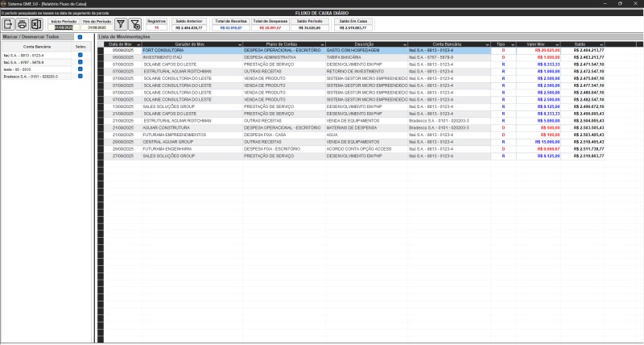Viewport: 644px width, 345px height.
Task: Select the FORT CONSULTORIA movement row
Action: (x=192, y=50)
